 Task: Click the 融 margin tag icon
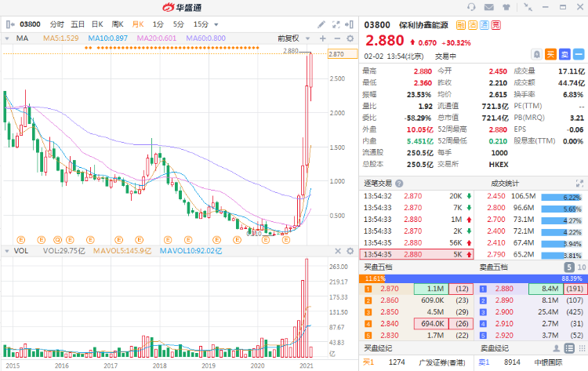461,25
